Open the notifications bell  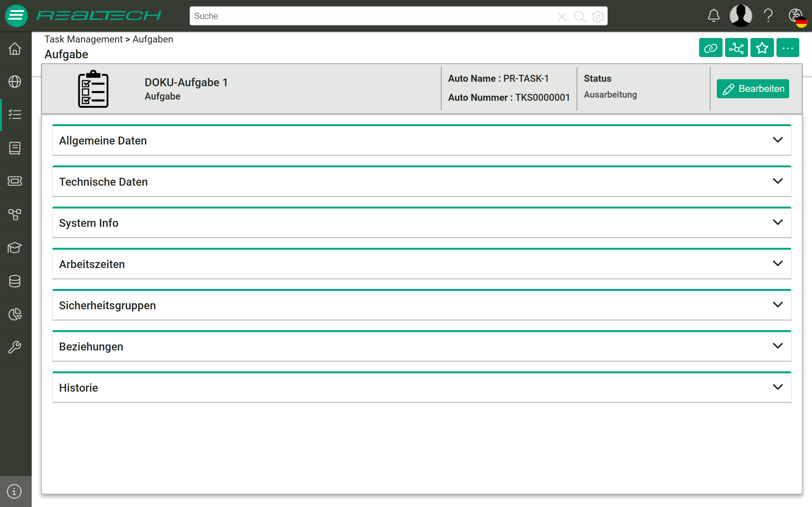714,16
